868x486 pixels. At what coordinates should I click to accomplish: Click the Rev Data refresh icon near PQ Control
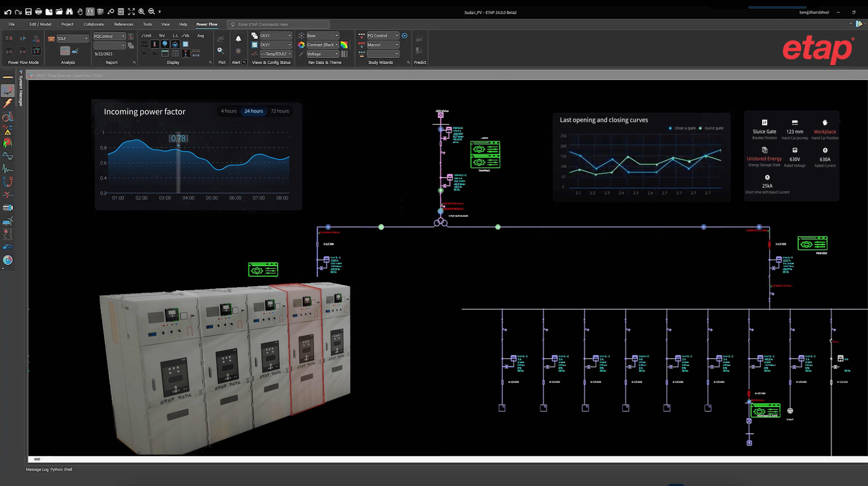404,35
